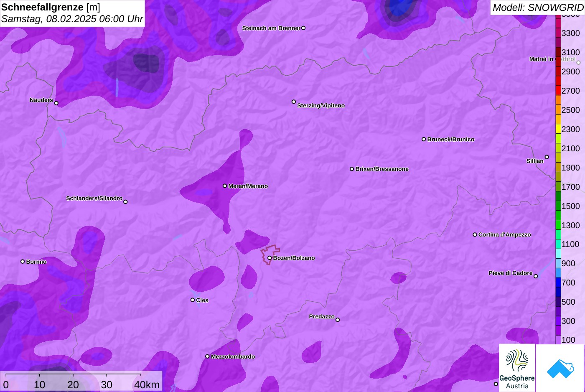Image resolution: width=585 pixels, height=392 pixels.
Task: Click the Nauders location marker
Action: coord(56,103)
